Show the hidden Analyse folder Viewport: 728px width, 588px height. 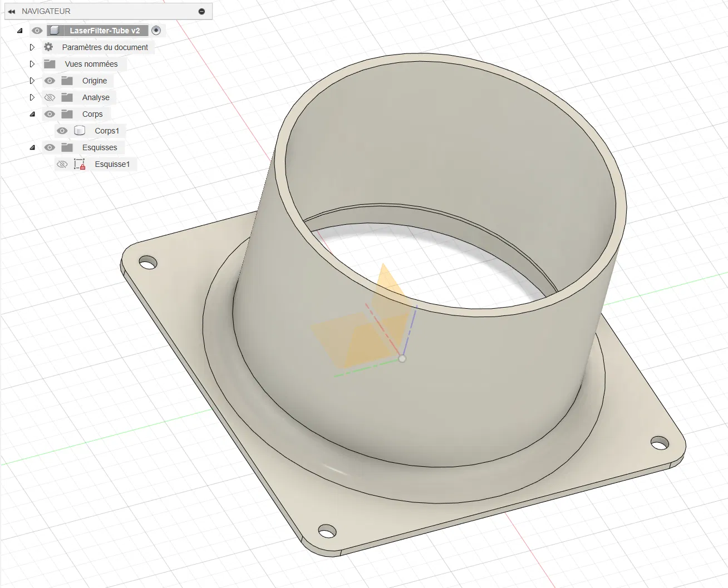[50, 97]
